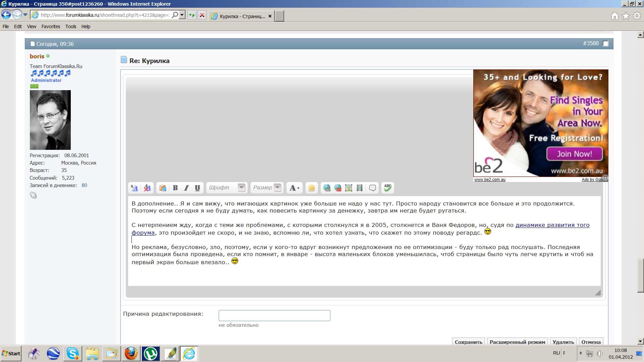Tick the checkbox next to post #3500
Screen dimensions: 644x362
pos(605,44)
